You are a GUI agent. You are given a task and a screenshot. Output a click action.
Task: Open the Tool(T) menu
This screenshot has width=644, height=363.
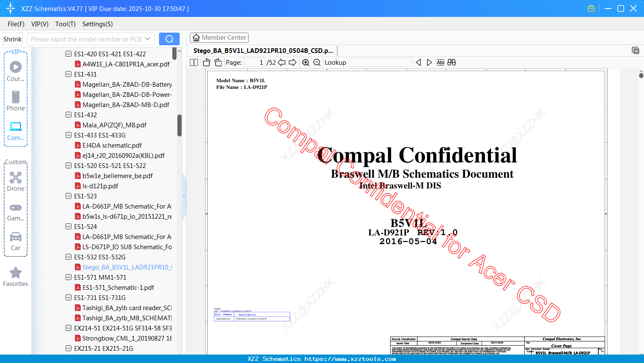(66, 24)
